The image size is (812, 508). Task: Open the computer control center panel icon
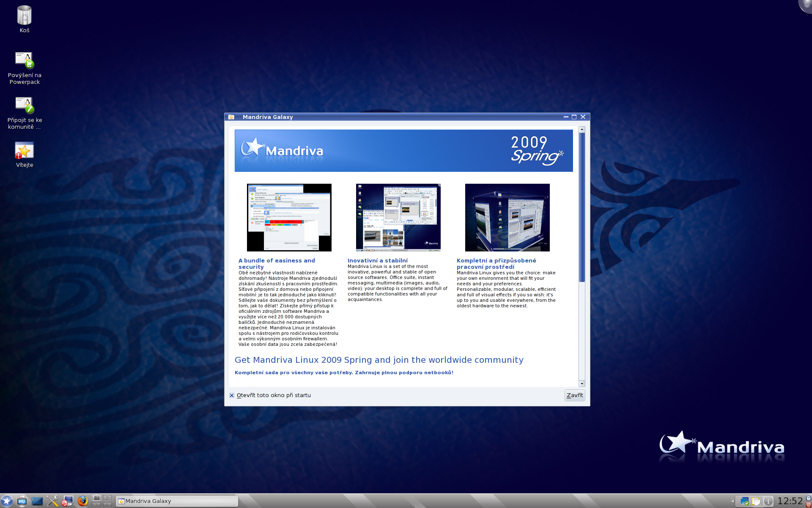click(x=68, y=501)
